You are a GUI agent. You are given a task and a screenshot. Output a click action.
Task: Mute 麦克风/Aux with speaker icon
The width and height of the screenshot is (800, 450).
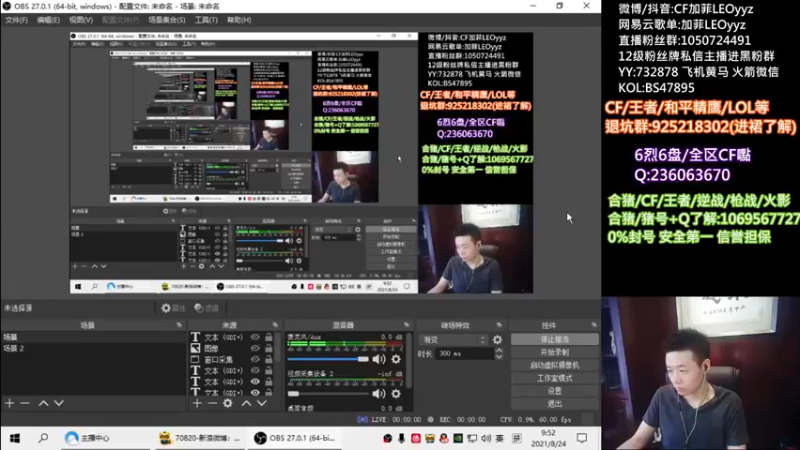click(379, 359)
